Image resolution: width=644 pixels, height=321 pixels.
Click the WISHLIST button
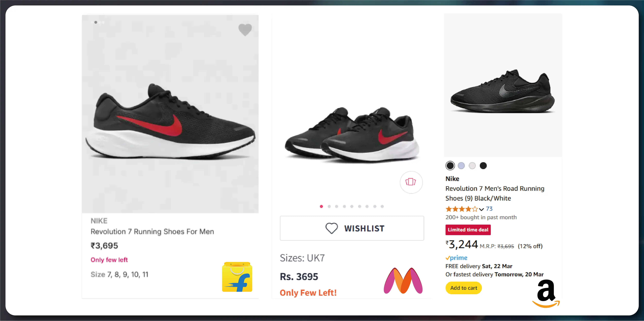[352, 228]
